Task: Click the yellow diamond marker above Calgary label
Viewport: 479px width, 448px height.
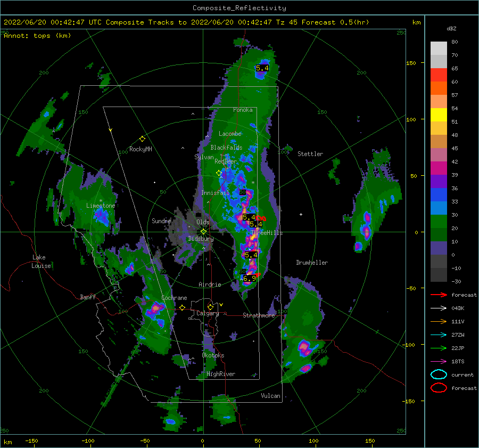Action: click(210, 307)
